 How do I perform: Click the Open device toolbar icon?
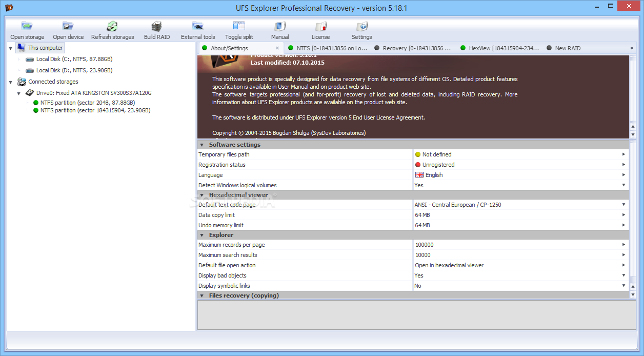[x=68, y=26]
